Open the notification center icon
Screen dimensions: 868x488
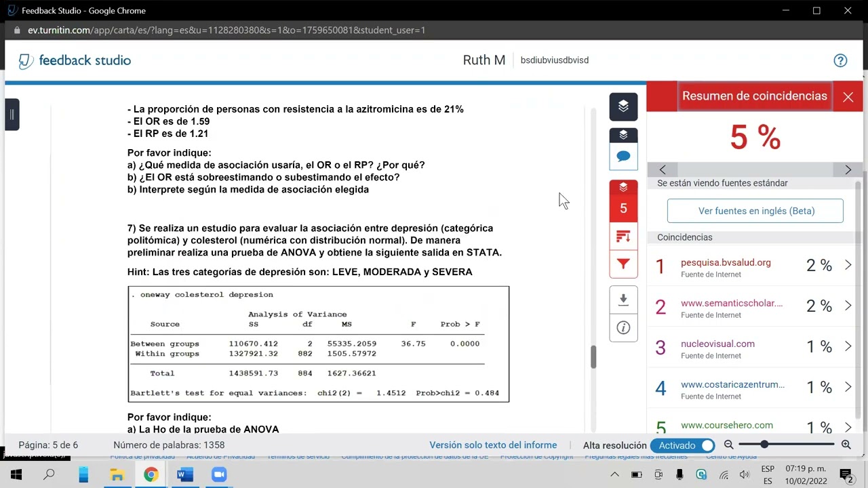[x=846, y=475]
